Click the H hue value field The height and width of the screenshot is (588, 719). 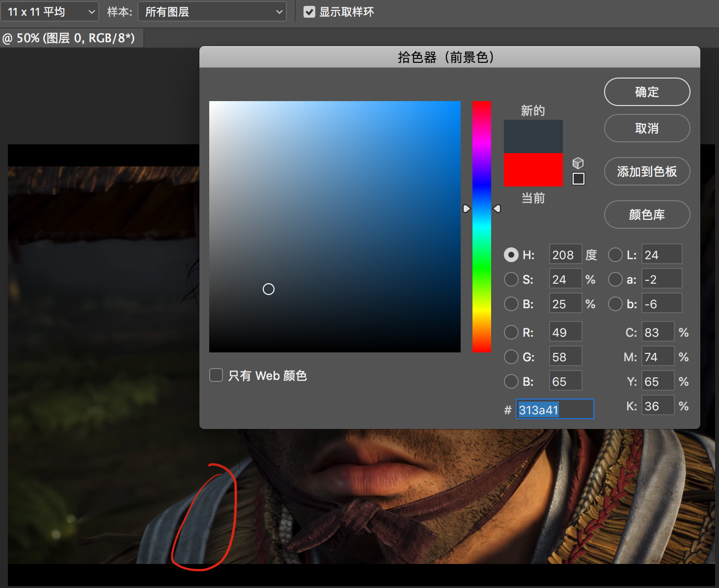coord(565,255)
